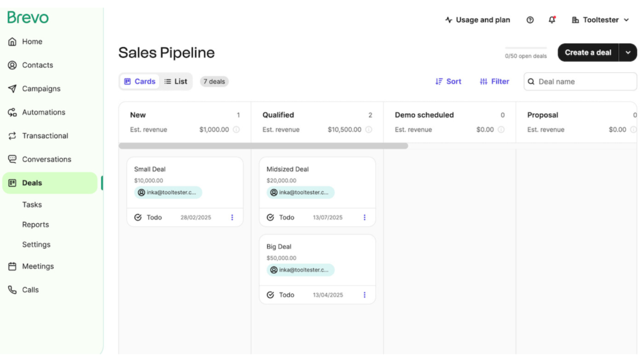
Task: Select the Campaigns paper plane icon
Action: click(13, 88)
